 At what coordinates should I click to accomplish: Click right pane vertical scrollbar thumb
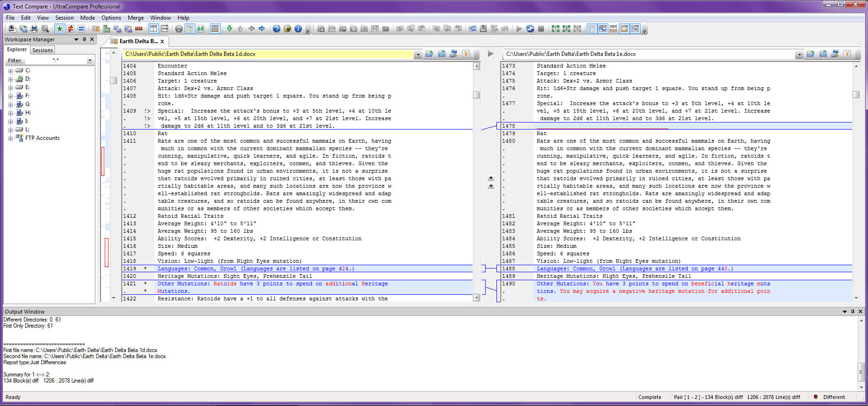856,94
